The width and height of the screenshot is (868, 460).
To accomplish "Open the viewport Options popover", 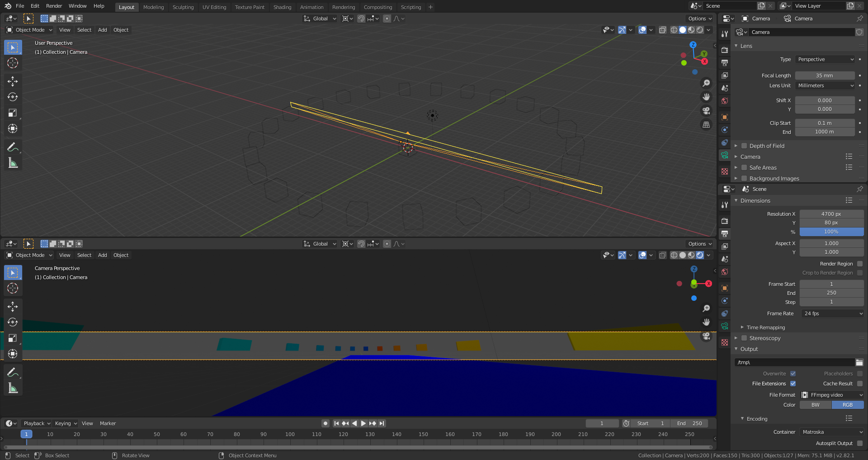I will [x=699, y=18].
